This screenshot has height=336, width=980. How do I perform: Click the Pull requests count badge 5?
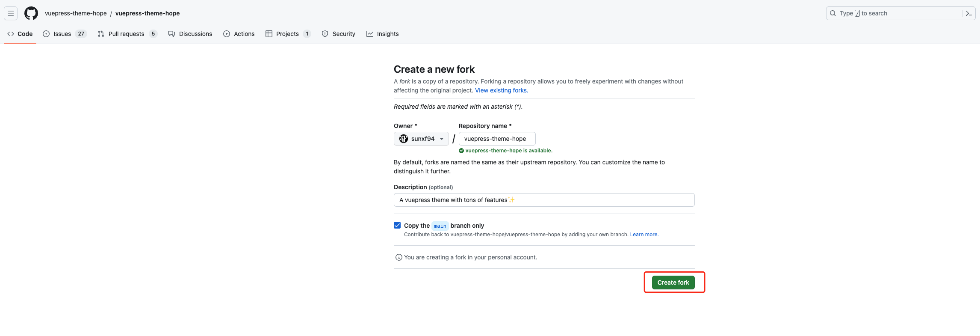153,34
